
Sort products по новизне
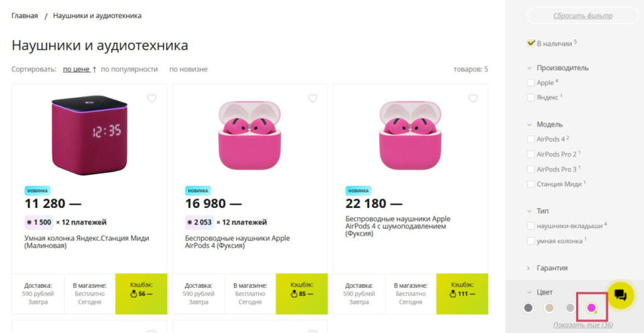point(188,69)
